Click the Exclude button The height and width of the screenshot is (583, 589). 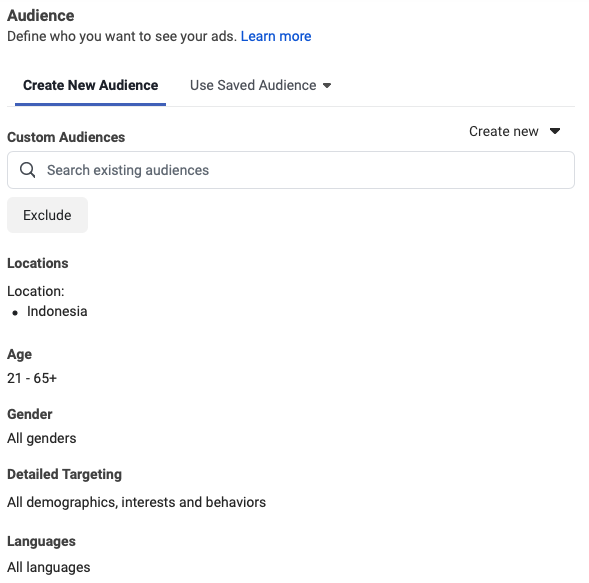click(47, 215)
